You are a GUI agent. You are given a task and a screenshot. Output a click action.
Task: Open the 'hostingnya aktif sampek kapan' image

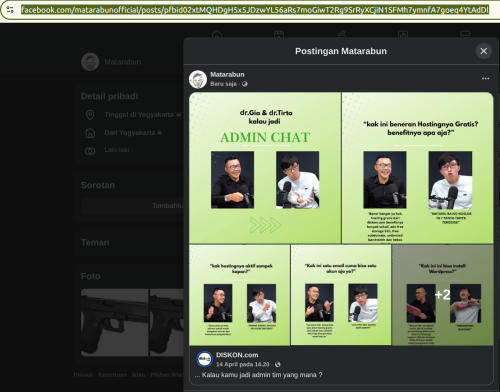click(239, 295)
